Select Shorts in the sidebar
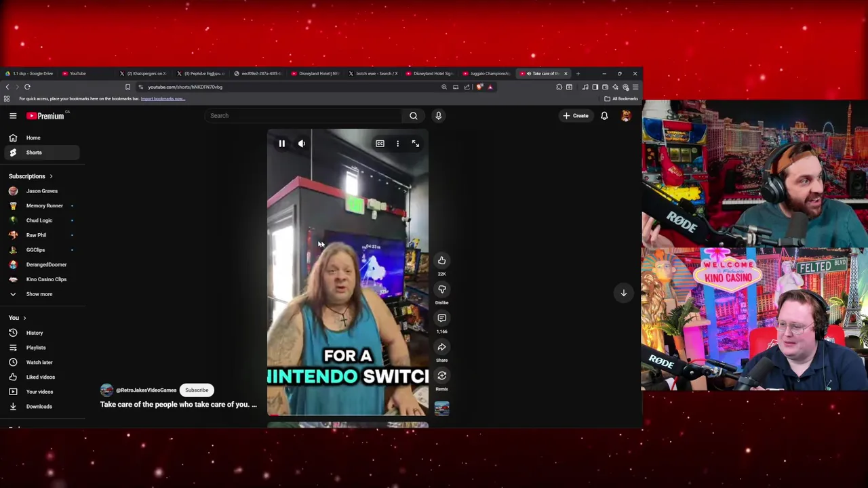868x488 pixels. point(41,152)
